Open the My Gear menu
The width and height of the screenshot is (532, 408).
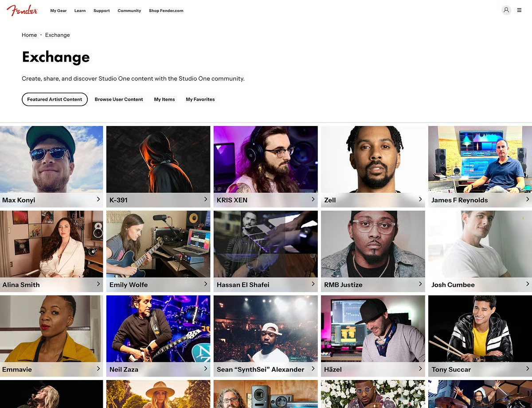click(59, 11)
